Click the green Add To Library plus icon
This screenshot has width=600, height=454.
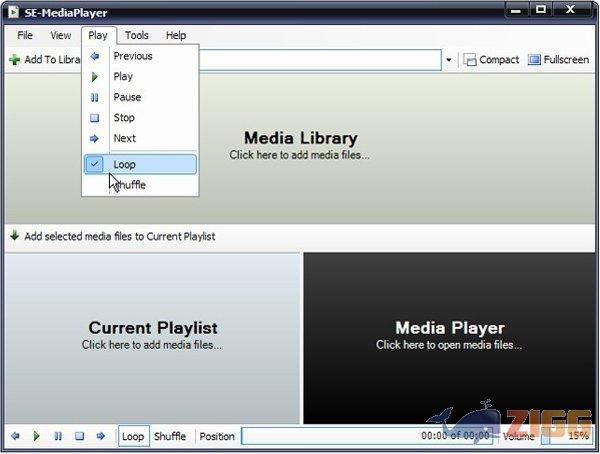14,60
